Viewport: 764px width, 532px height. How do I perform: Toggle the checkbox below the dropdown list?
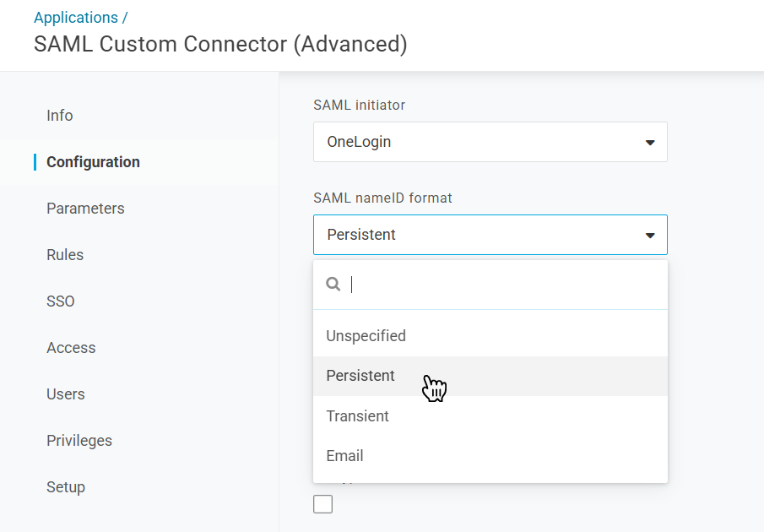pos(322,504)
